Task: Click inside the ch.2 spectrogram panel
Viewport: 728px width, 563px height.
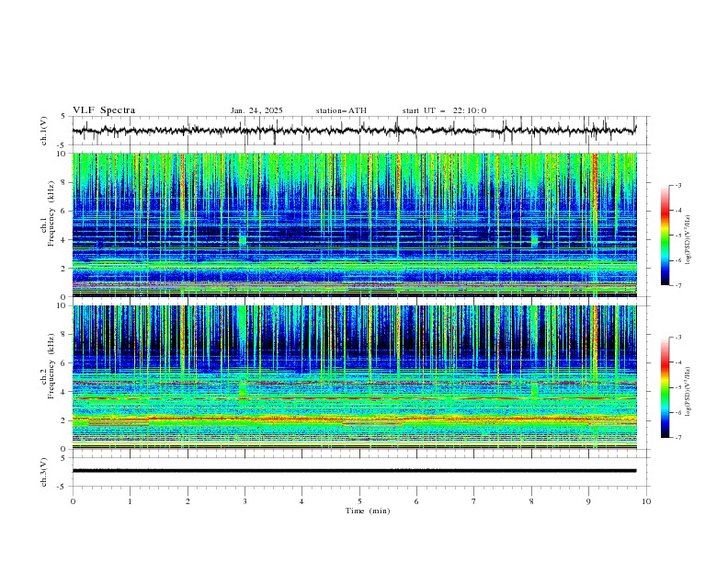Action: pyautogui.click(x=354, y=377)
